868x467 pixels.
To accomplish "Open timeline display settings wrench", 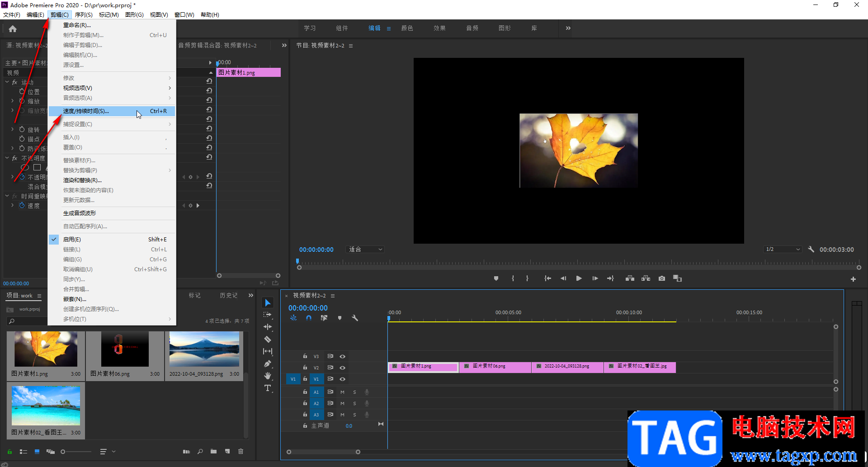I will tap(355, 318).
